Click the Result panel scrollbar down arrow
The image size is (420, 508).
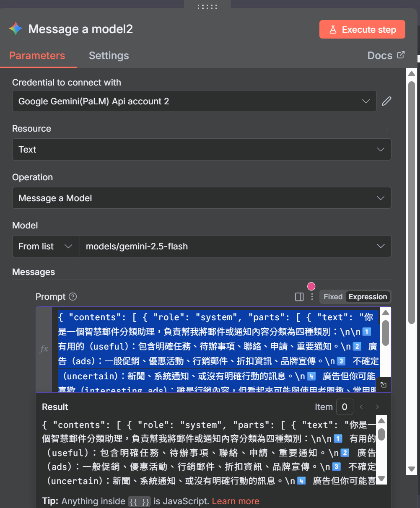click(381, 479)
